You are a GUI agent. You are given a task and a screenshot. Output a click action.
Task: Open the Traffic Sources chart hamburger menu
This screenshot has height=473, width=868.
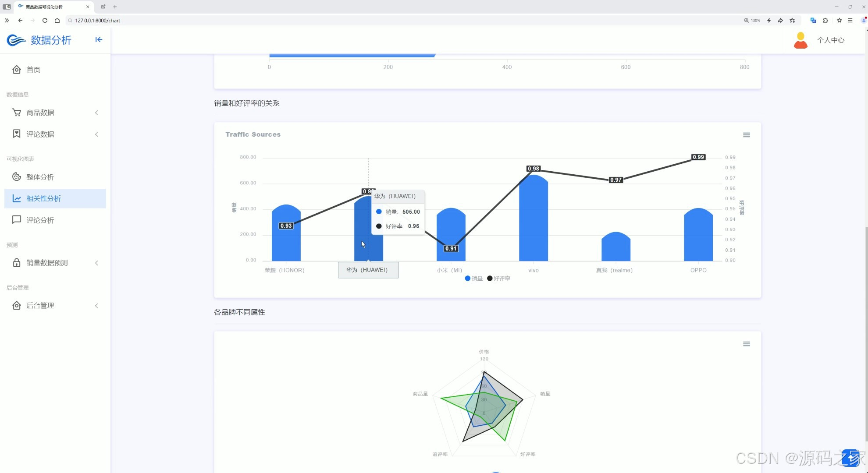[x=746, y=135]
